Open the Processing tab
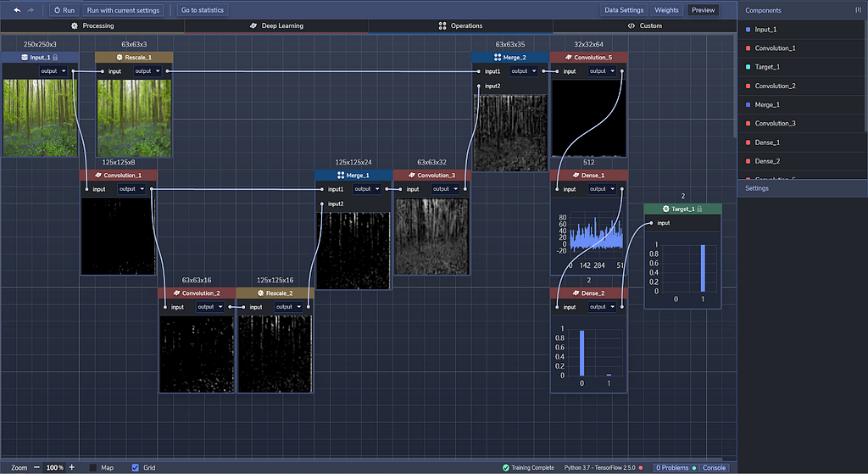This screenshot has height=474, width=868. click(x=92, y=26)
